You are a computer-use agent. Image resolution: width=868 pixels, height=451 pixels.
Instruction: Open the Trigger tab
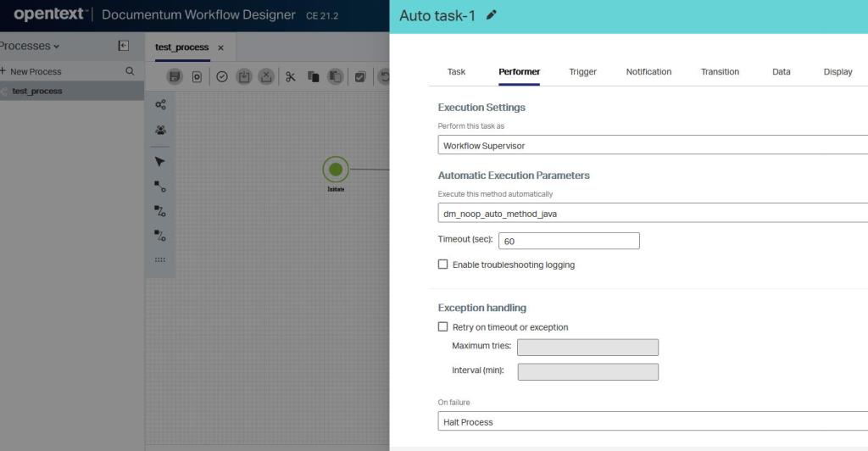pyautogui.click(x=583, y=71)
